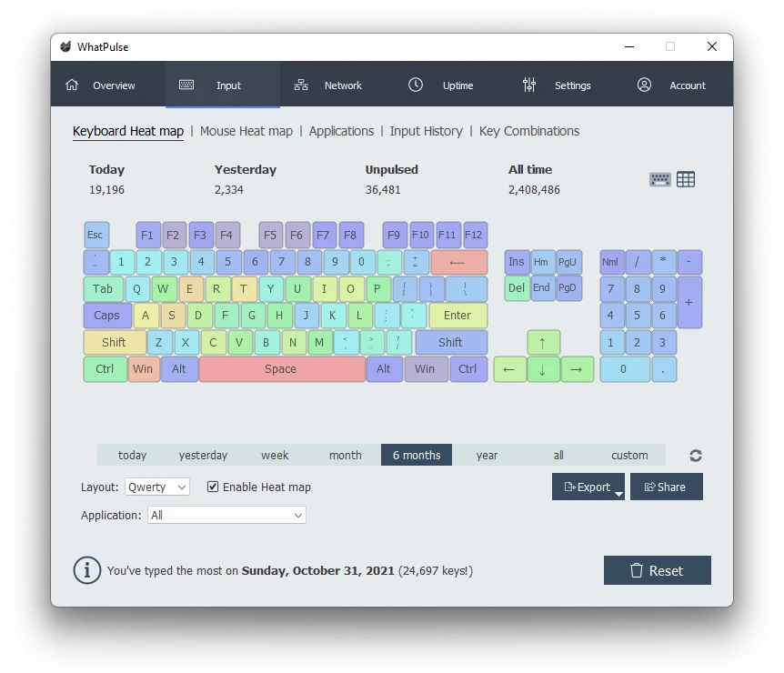Click the Del key on heat map
This screenshot has width=784, height=673.
point(517,288)
